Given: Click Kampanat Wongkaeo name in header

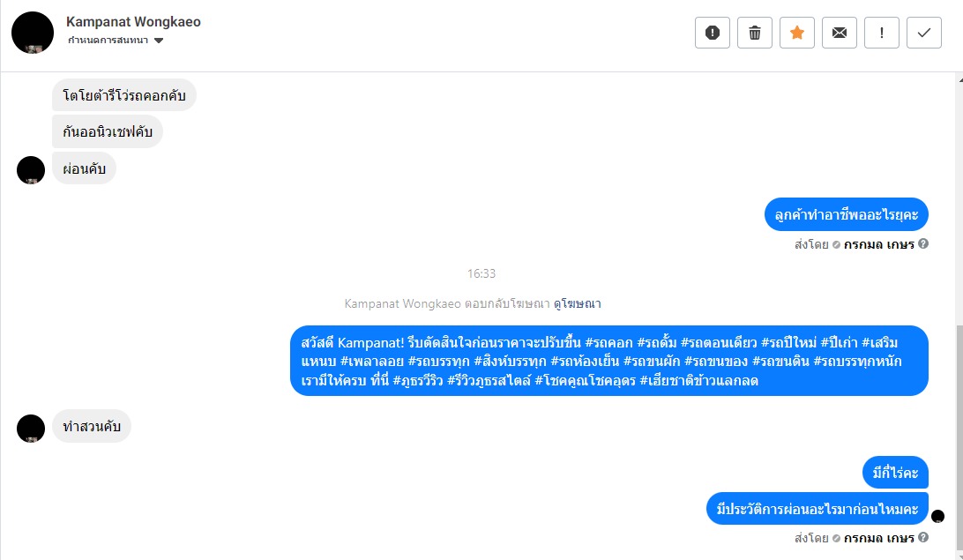Looking at the screenshot, I should click(133, 21).
